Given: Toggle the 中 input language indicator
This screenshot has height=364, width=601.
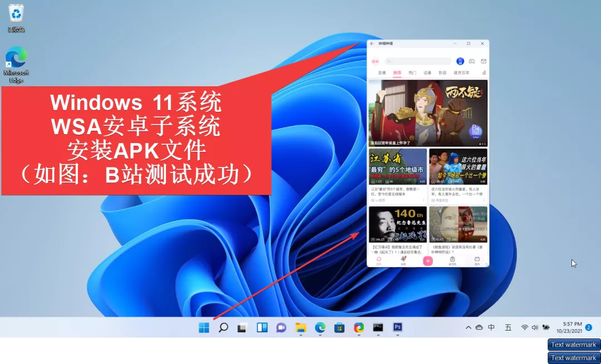Looking at the screenshot, I should coord(491,328).
